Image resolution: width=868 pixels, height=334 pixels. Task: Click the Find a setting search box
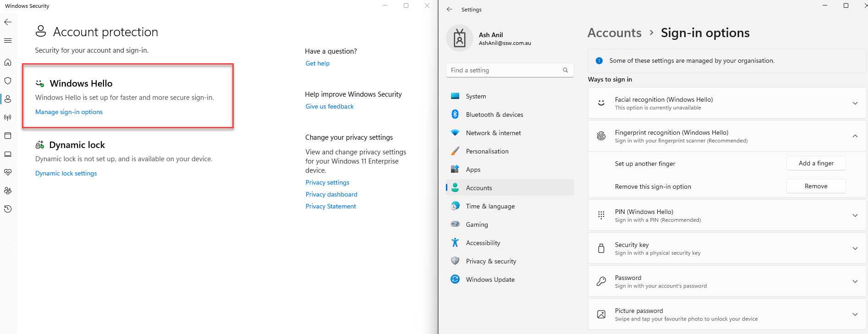[504, 70]
